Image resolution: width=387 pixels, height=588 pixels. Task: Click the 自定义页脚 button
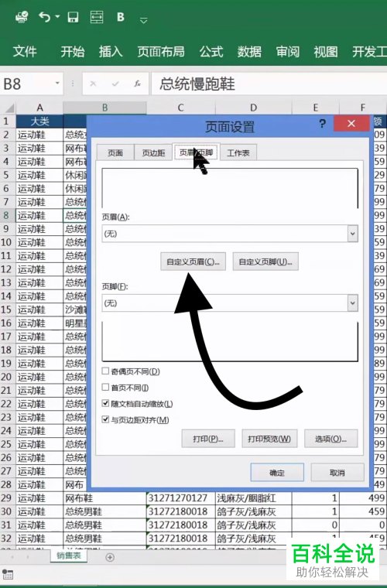265,262
